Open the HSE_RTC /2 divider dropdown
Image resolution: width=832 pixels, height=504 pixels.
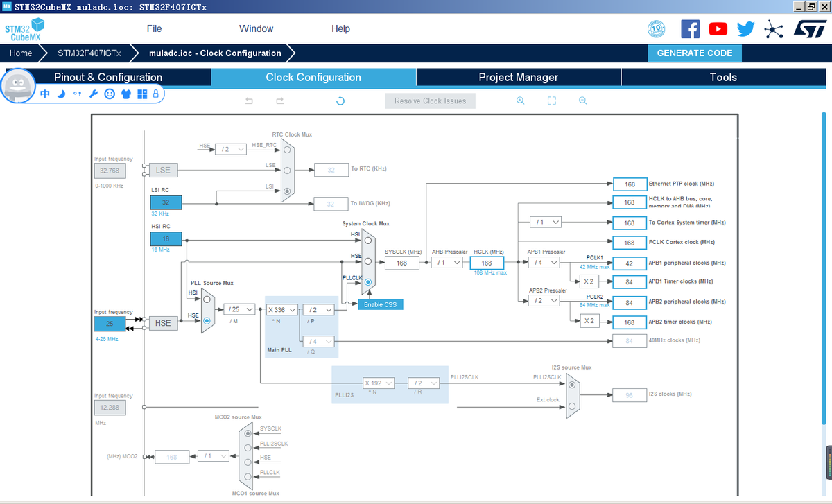pyautogui.click(x=230, y=149)
